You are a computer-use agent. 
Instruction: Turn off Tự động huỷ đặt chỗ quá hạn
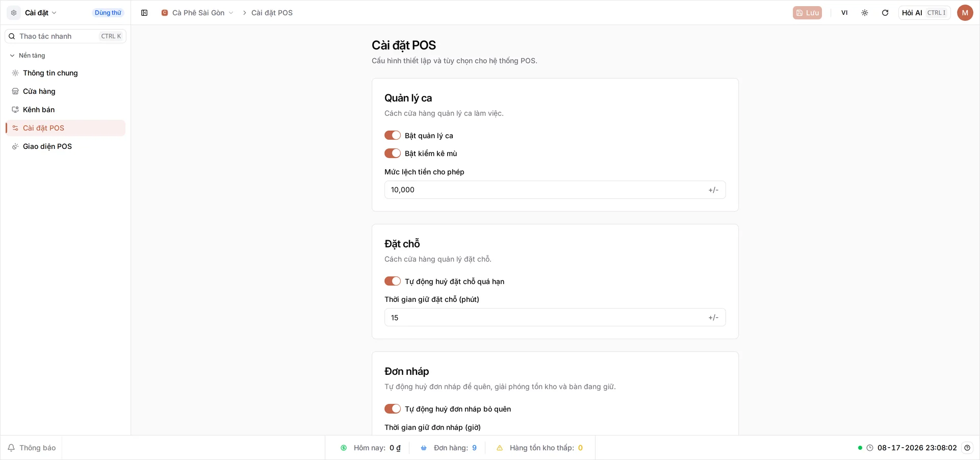point(393,281)
